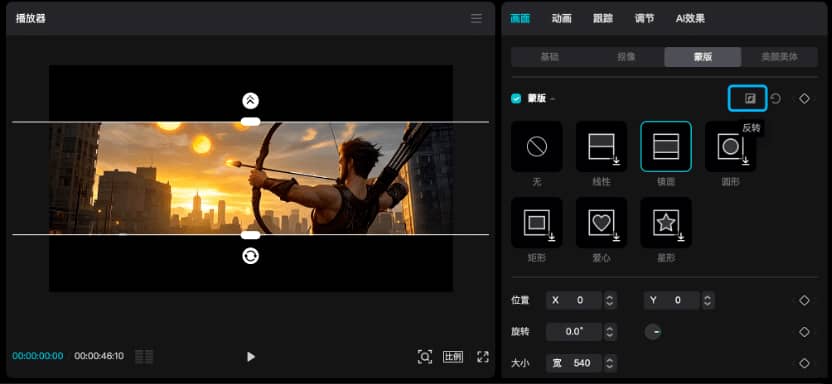Choose the 无 no-mask option
The image size is (832, 384).
[537, 146]
